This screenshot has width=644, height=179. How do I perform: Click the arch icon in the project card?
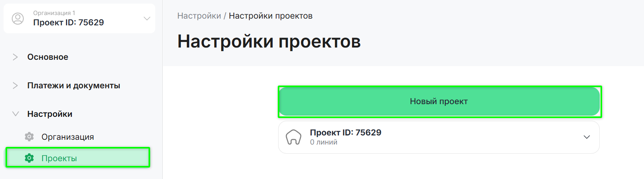tap(294, 137)
